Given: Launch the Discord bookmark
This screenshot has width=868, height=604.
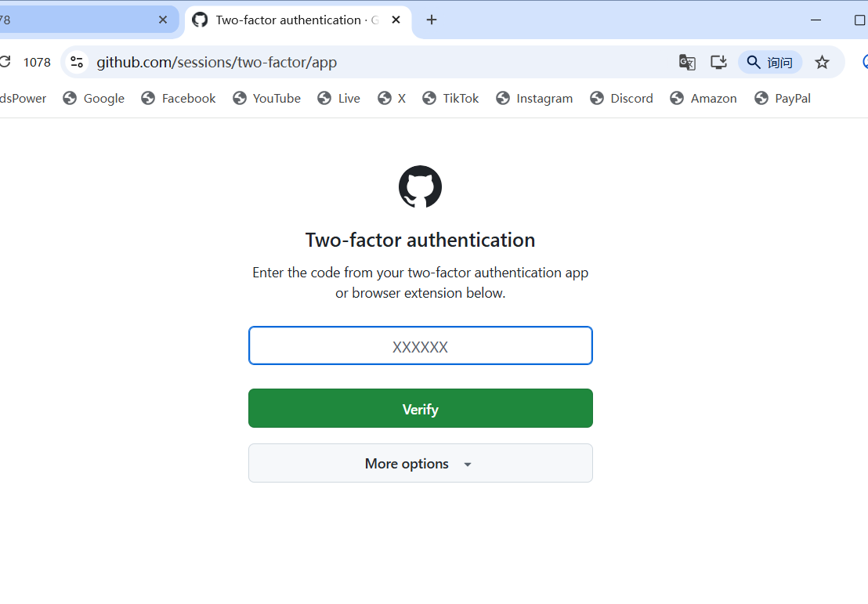Looking at the screenshot, I should click(x=621, y=98).
